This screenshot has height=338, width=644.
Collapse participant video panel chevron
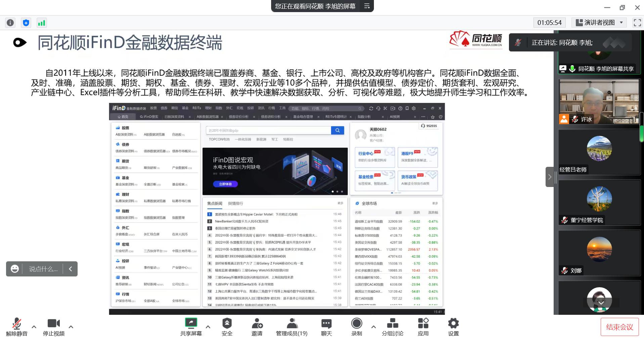[550, 177]
